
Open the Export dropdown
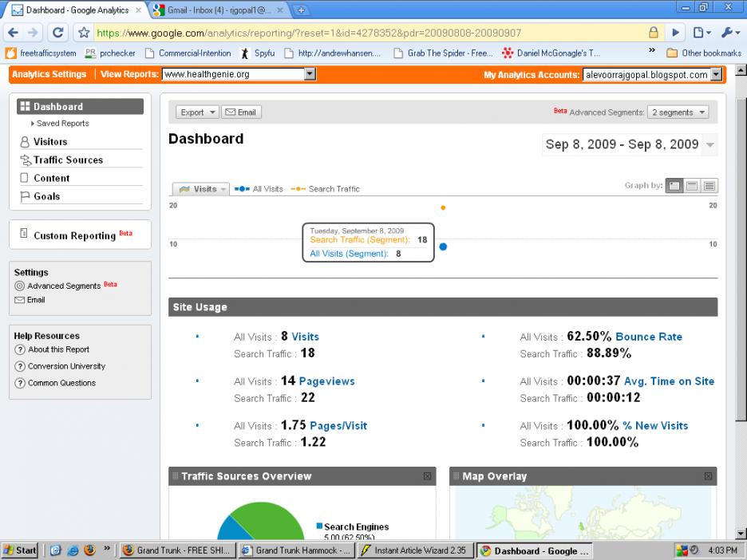(x=197, y=112)
